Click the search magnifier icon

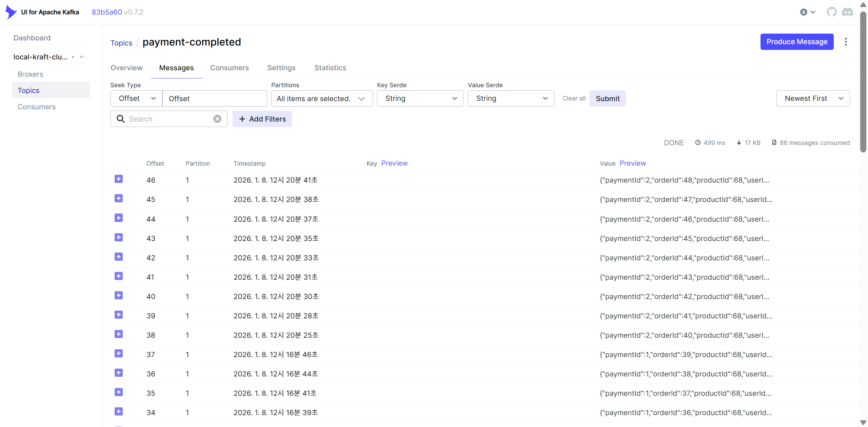coord(120,119)
